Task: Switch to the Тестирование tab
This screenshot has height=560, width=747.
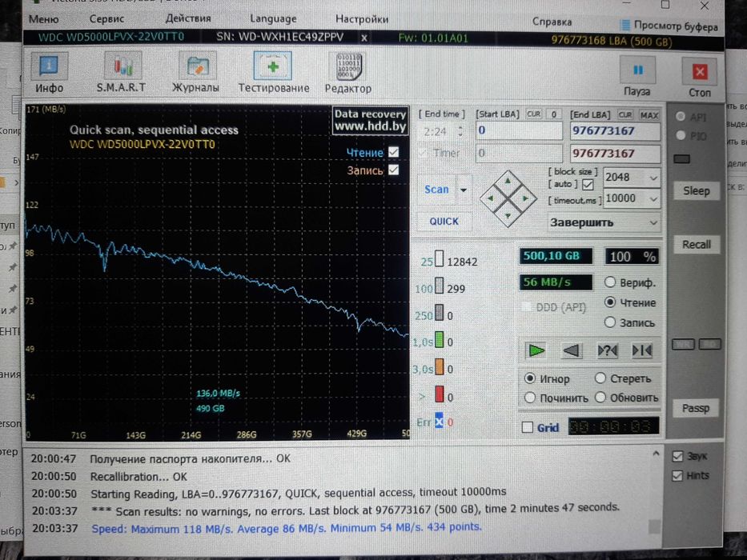Action: click(274, 72)
